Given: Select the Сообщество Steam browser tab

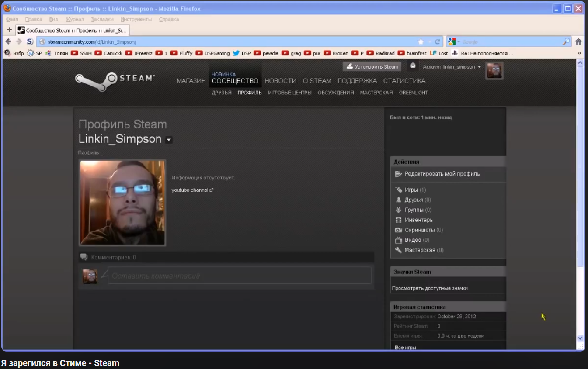Looking at the screenshot, I should pyautogui.click(x=73, y=30).
